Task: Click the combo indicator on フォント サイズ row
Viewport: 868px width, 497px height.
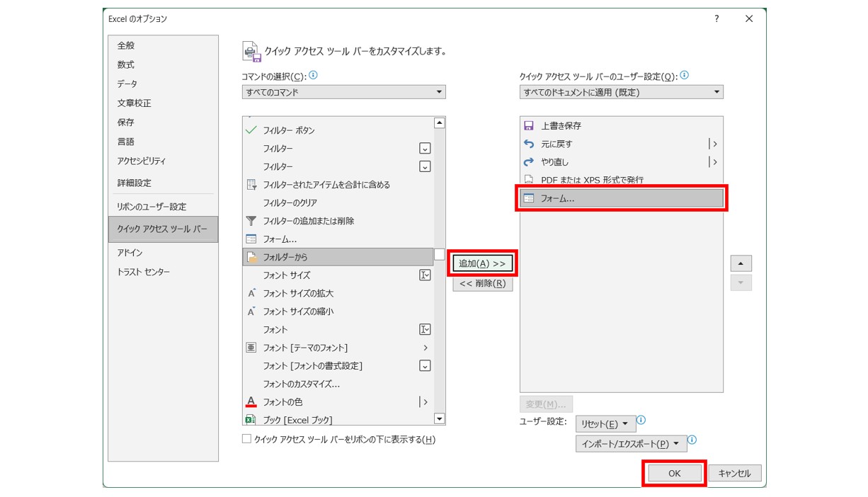Action: click(425, 275)
